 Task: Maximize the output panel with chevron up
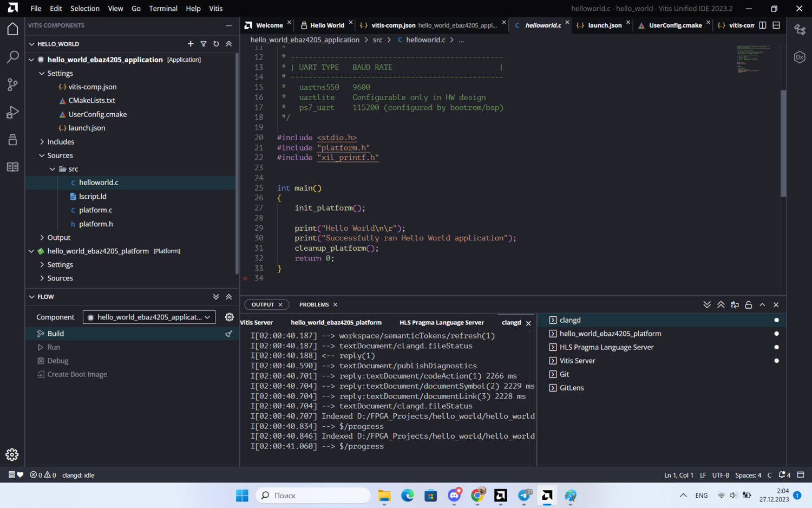(762, 305)
